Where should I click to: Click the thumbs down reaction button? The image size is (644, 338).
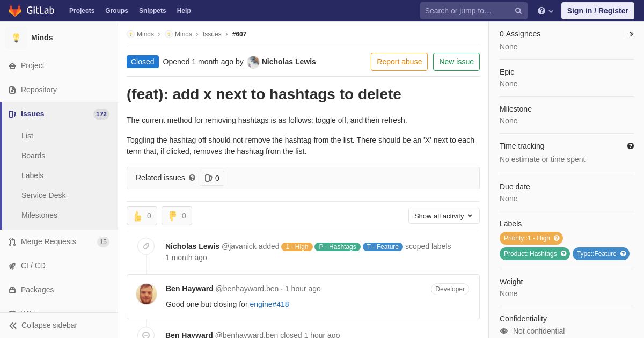177,216
